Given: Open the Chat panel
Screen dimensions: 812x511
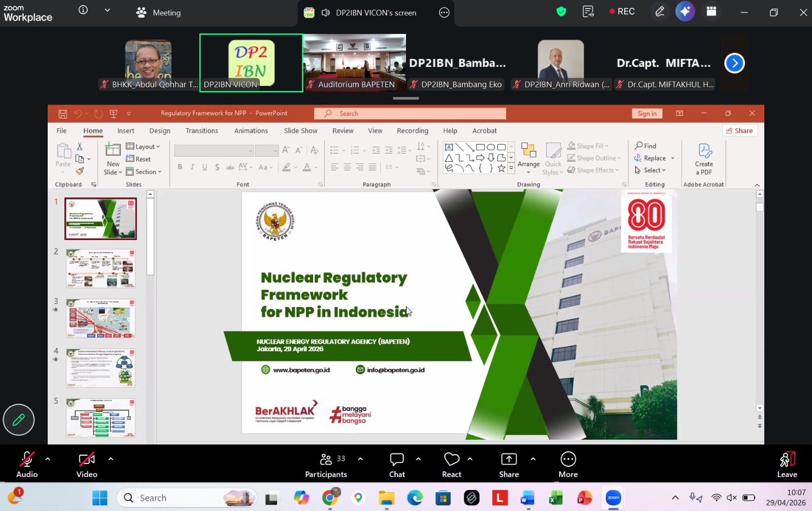Looking at the screenshot, I should coord(397,465).
